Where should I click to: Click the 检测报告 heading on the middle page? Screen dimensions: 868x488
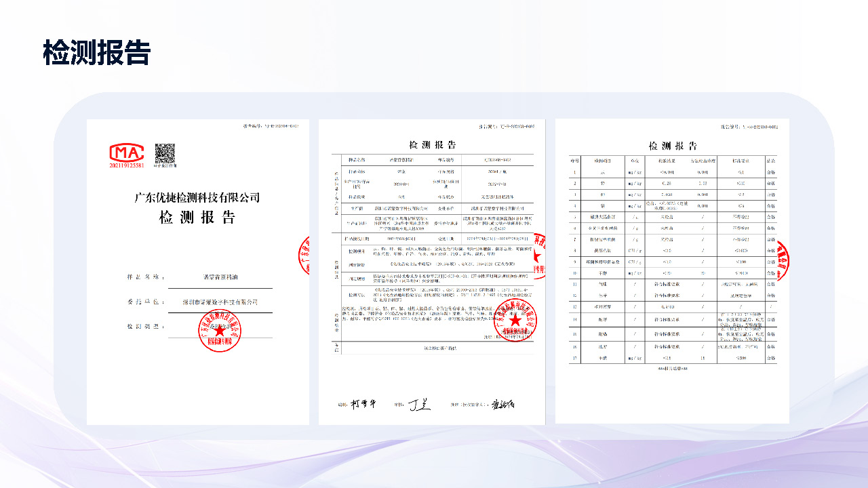pyautogui.click(x=432, y=144)
